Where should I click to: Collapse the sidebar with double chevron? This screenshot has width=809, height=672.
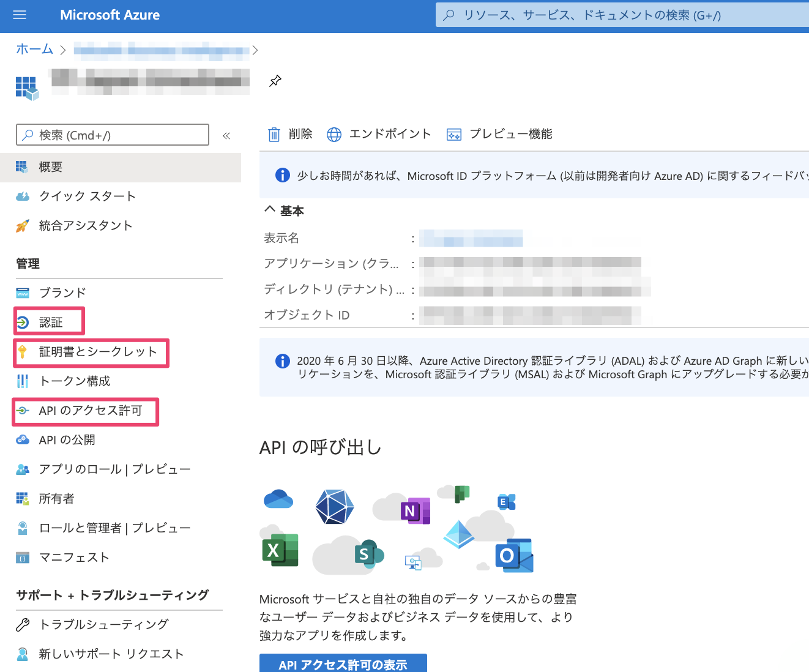226,136
